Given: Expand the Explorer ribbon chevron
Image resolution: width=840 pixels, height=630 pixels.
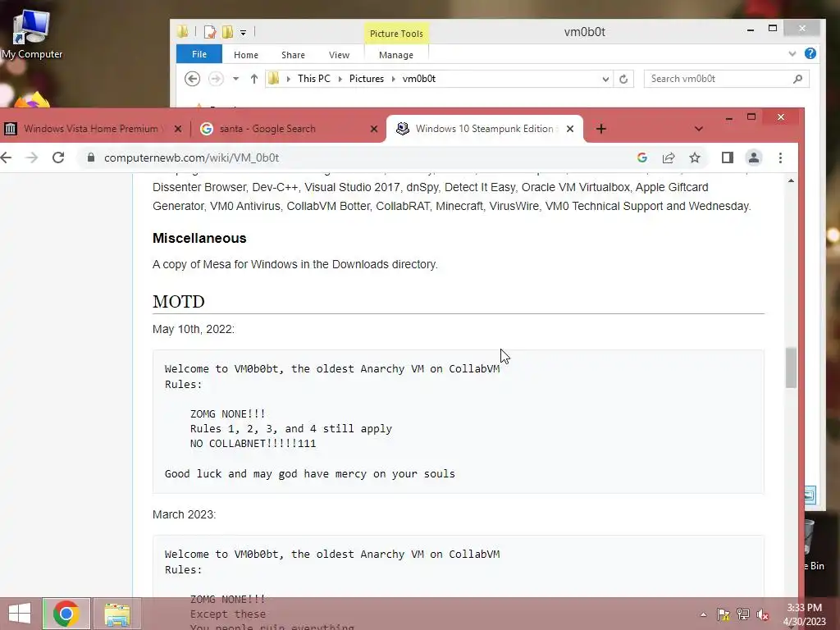Looking at the screenshot, I should (x=792, y=53).
